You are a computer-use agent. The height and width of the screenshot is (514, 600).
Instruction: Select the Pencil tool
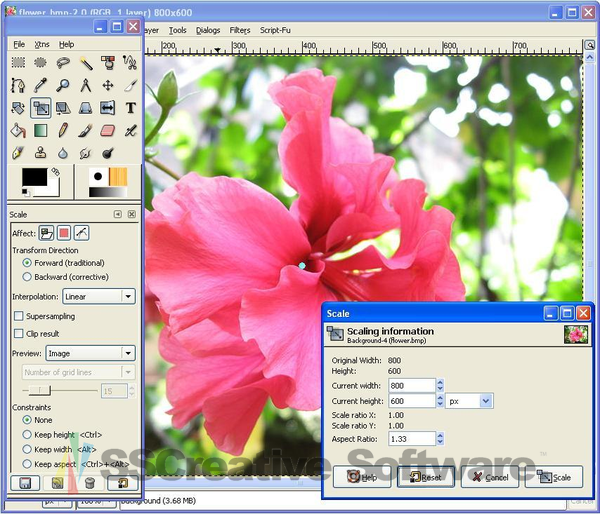[x=63, y=131]
